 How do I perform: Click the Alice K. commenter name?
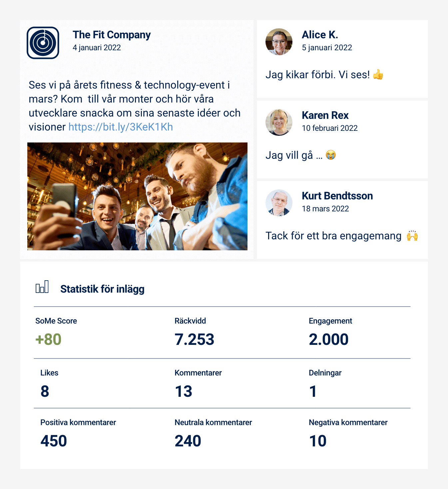320,35
